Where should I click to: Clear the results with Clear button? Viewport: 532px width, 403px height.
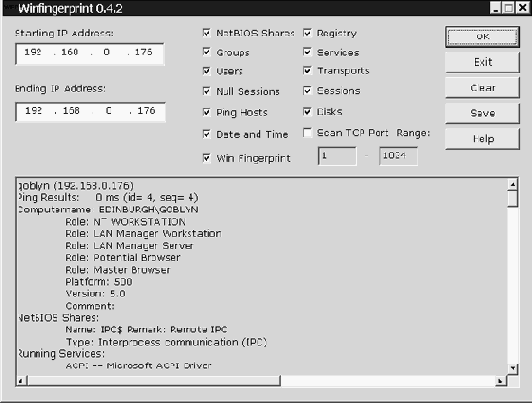(x=482, y=88)
